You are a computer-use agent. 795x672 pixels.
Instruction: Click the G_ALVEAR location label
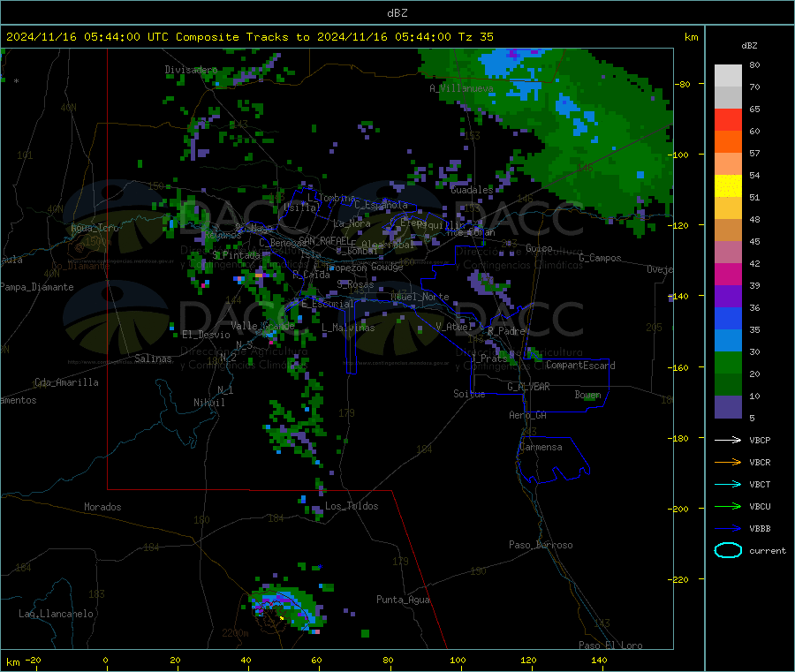click(528, 387)
